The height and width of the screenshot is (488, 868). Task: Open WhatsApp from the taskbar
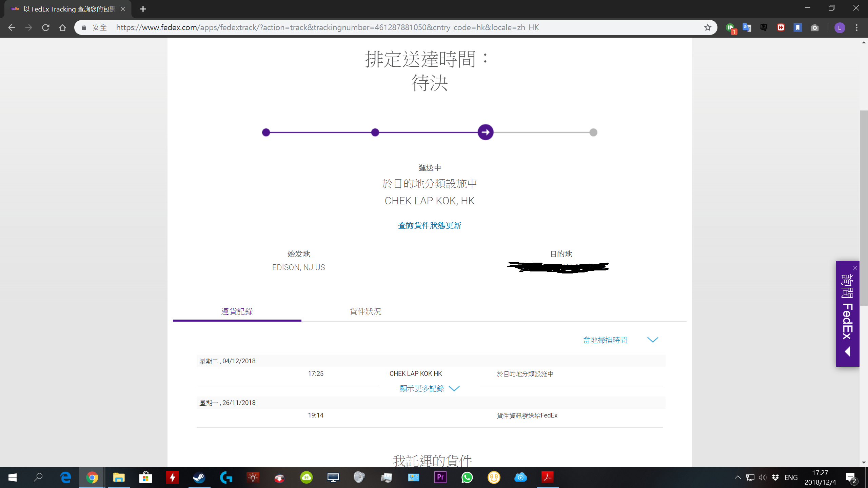[467, 477]
